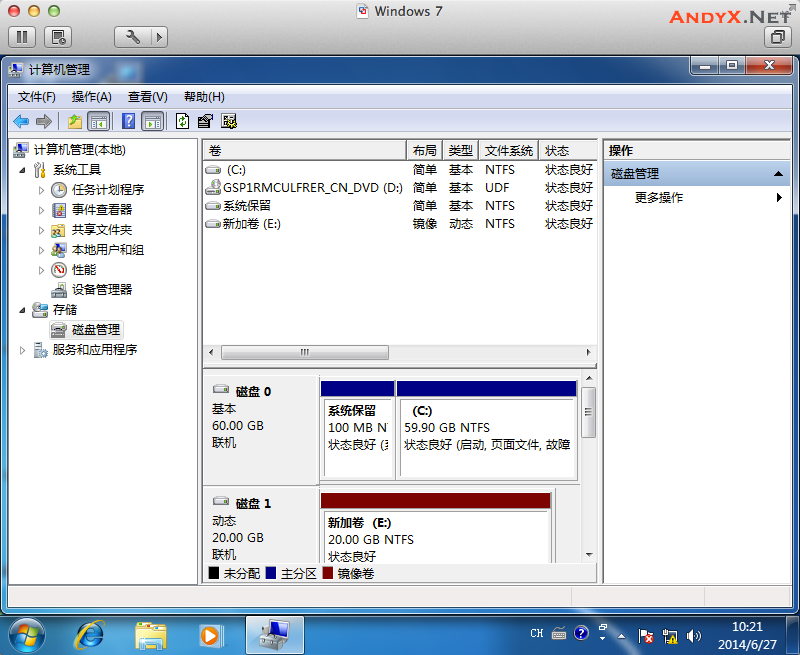800x655 pixels.
Task: Open Windows Media Player from taskbar
Action: 211,636
